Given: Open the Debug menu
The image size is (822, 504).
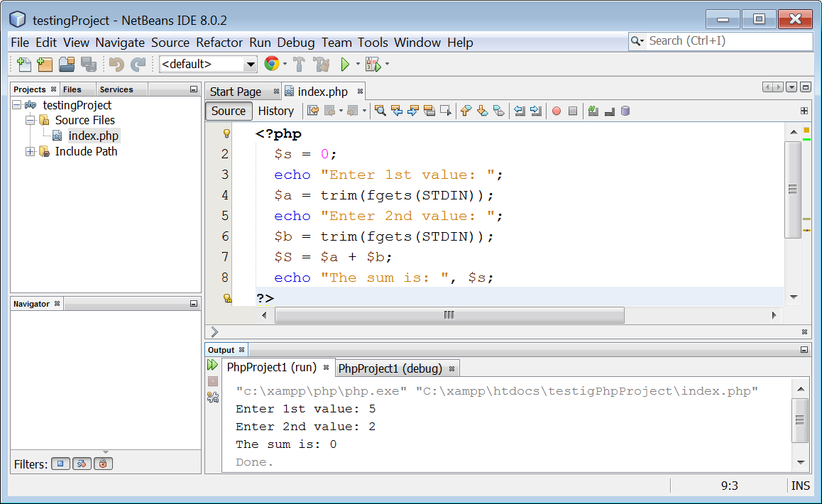Looking at the screenshot, I should (296, 43).
